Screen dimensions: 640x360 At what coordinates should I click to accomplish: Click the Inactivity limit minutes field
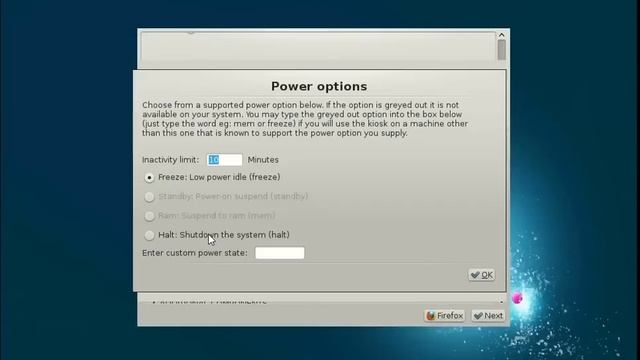[x=224, y=160]
